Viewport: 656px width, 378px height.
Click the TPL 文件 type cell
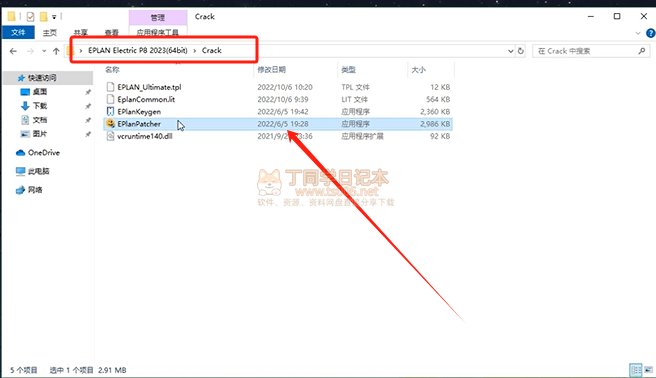355,87
